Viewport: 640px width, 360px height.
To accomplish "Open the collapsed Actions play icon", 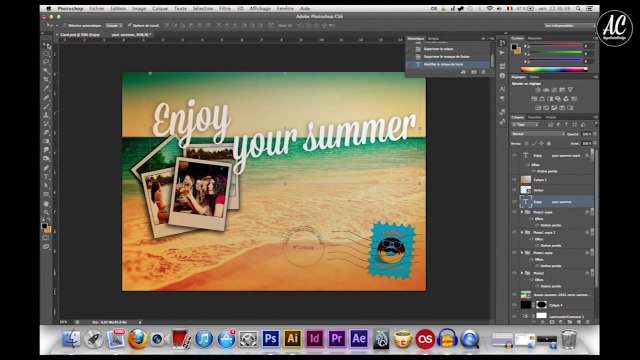I will click(502, 53).
